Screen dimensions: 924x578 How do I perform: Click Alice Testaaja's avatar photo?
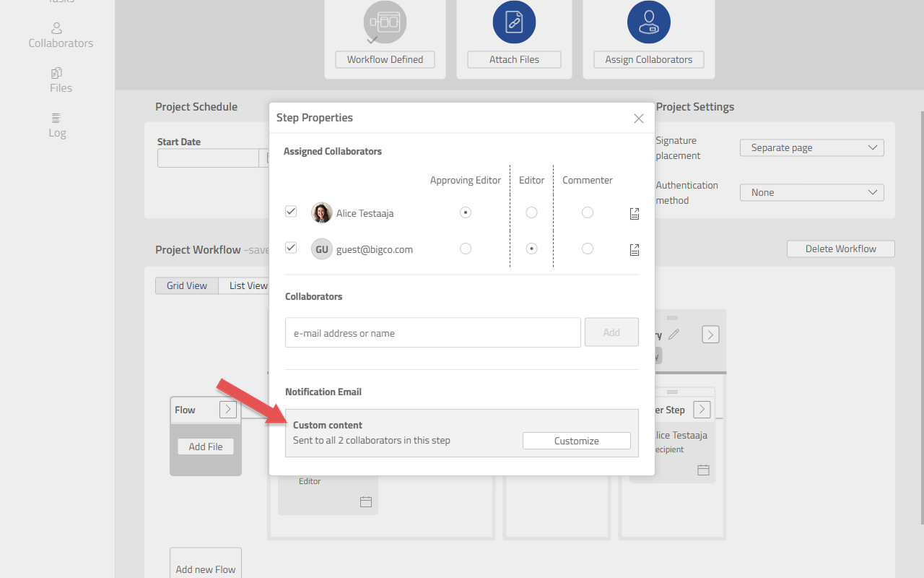[322, 213]
